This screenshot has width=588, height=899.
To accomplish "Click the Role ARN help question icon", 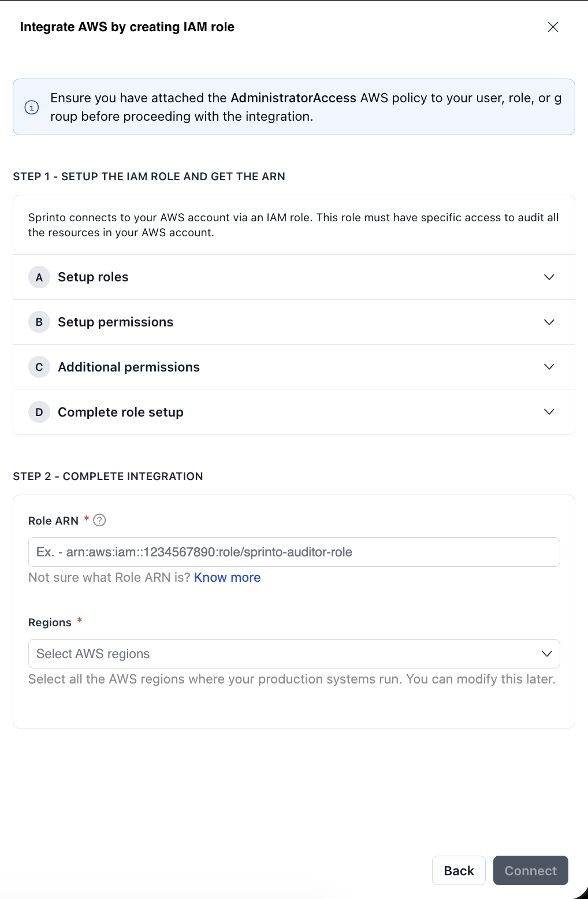I will point(99,521).
